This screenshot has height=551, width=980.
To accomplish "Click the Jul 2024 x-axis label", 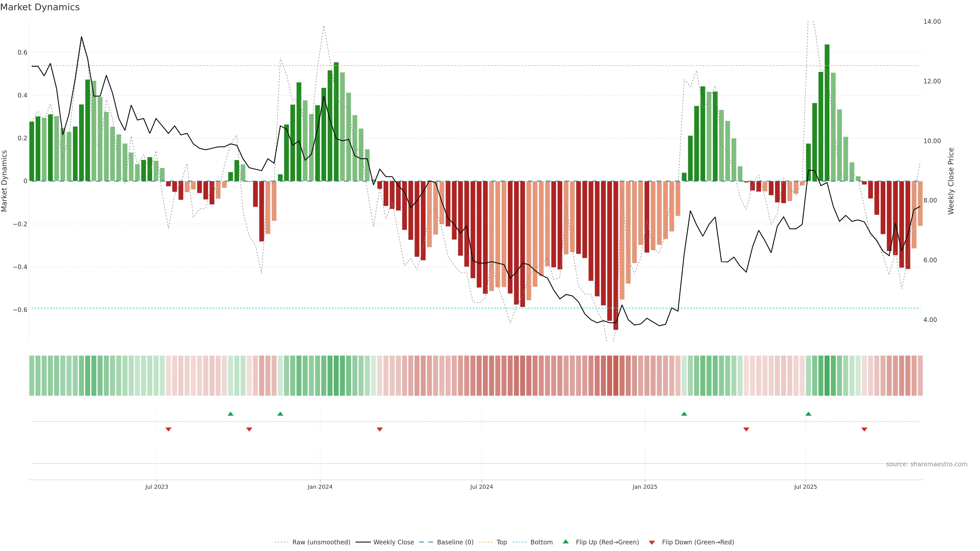I will point(481,487).
